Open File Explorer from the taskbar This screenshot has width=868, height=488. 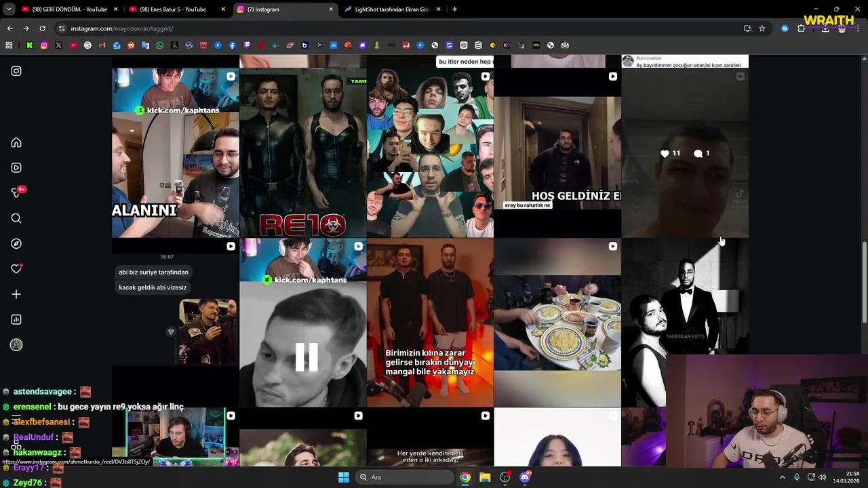point(485,477)
